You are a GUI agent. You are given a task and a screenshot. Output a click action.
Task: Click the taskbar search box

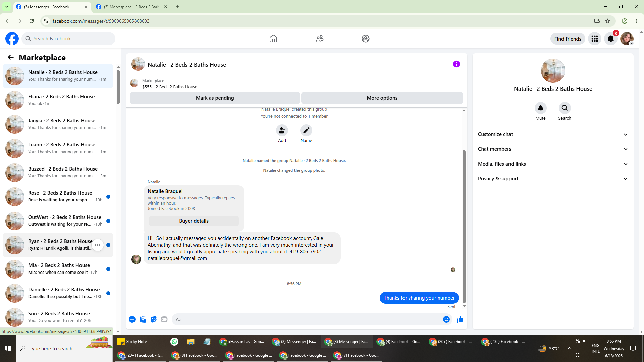pos(64,349)
